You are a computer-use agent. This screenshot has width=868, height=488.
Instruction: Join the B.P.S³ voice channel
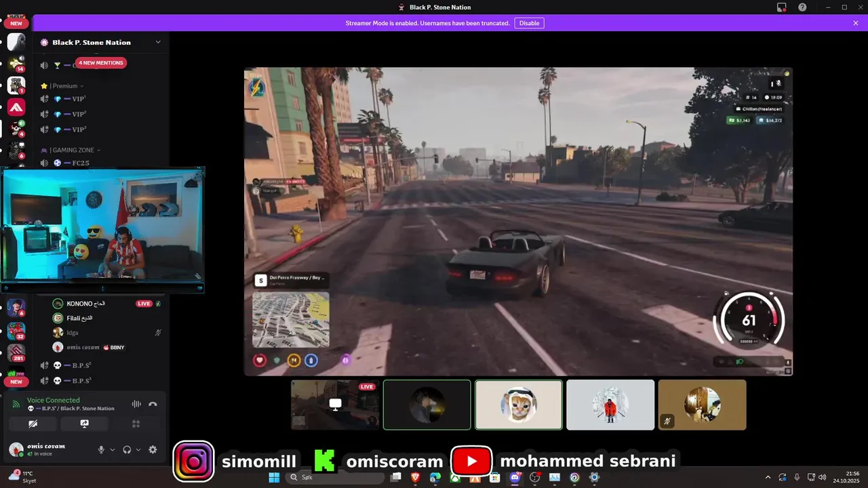[101, 381]
